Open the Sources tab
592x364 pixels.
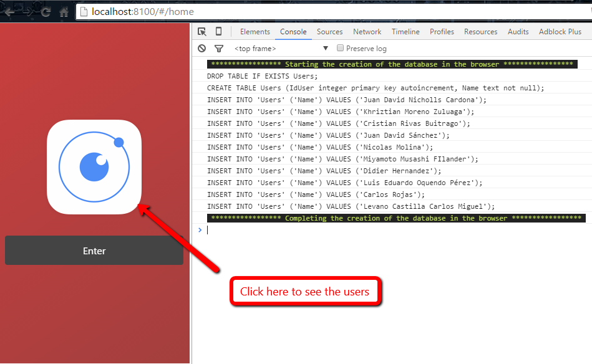tap(329, 32)
